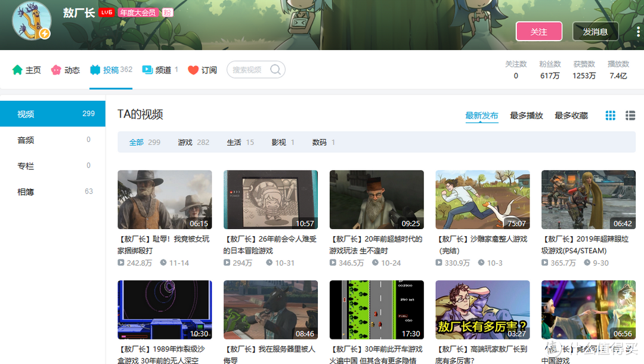Image resolution: width=644 pixels, height=364 pixels.
Task: Click the 敖厂长 profile avatar
Action: (x=32, y=20)
